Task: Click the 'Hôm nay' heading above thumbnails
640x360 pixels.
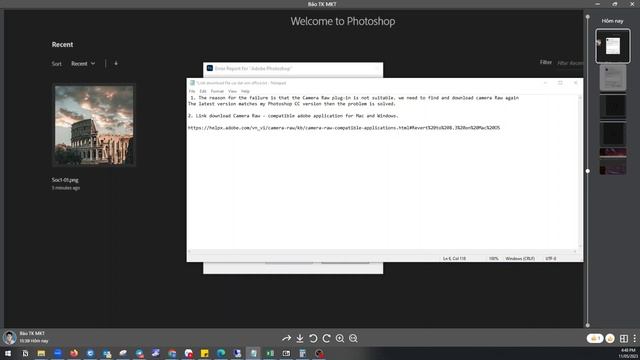Action: point(612,21)
